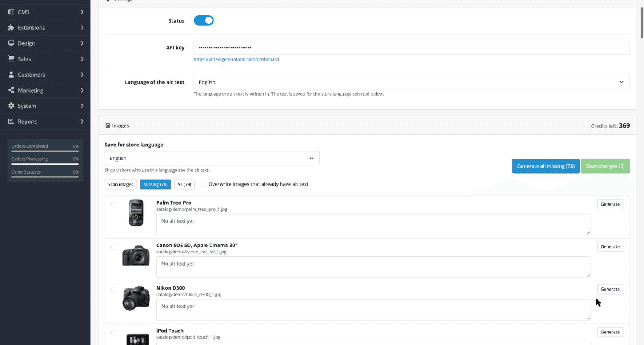Viewport: 644px width, 345px height.
Task: Click the catalog/demo/ipod_touch_1.jpg path
Action: 188,337
